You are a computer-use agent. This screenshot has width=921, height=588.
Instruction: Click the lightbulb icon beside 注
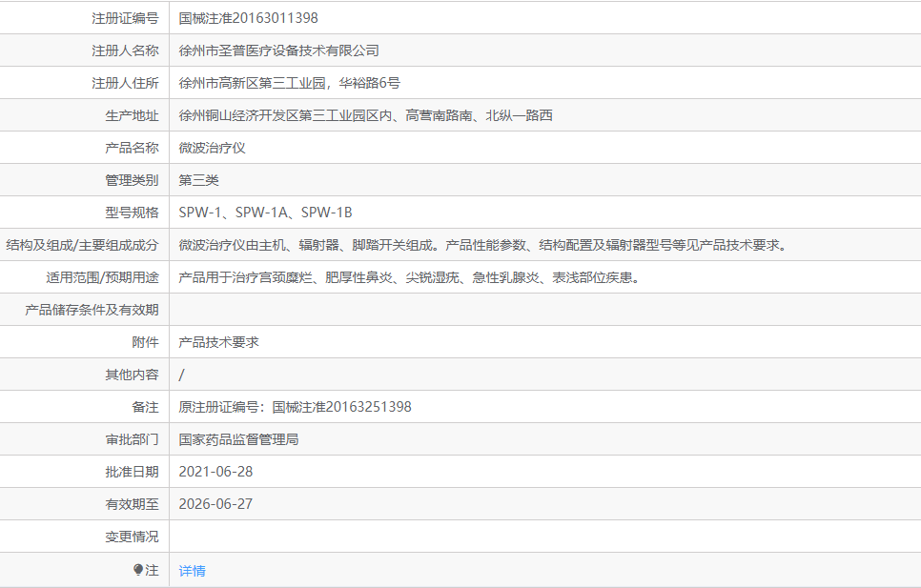pyautogui.click(x=138, y=570)
